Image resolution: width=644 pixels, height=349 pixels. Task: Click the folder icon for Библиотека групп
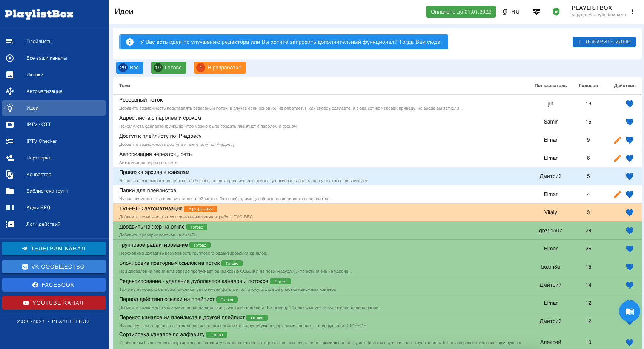coord(10,191)
